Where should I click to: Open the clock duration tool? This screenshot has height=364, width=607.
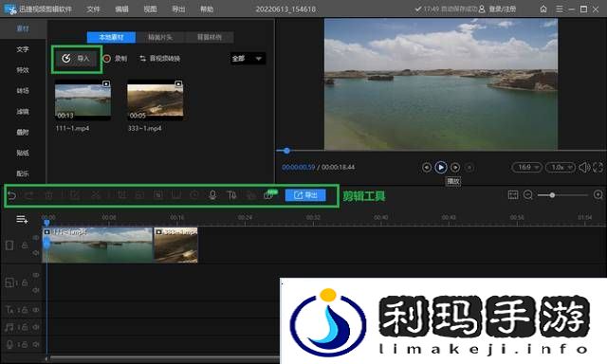[x=194, y=195]
